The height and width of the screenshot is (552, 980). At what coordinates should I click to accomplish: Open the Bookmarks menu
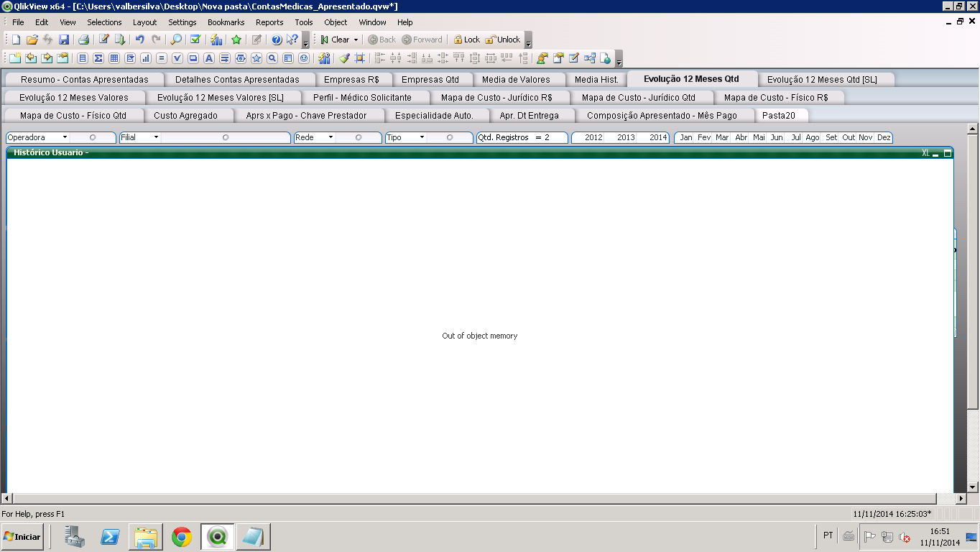click(226, 22)
